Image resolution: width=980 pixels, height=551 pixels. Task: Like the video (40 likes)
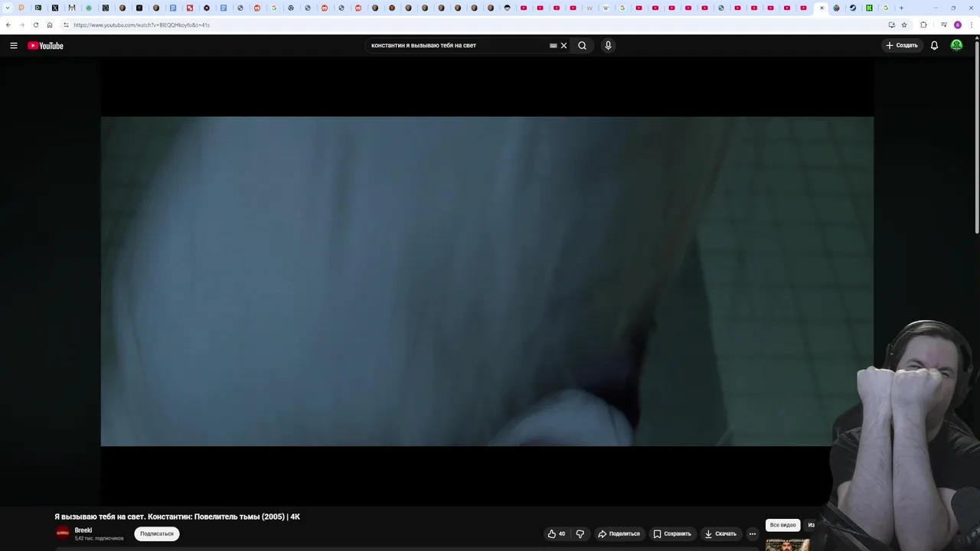(x=557, y=534)
